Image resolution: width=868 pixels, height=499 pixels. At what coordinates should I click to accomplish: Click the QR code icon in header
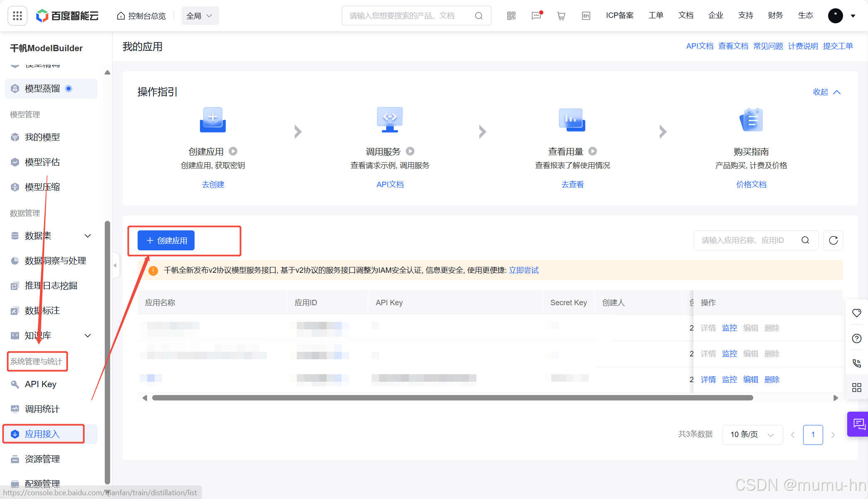point(511,16)
